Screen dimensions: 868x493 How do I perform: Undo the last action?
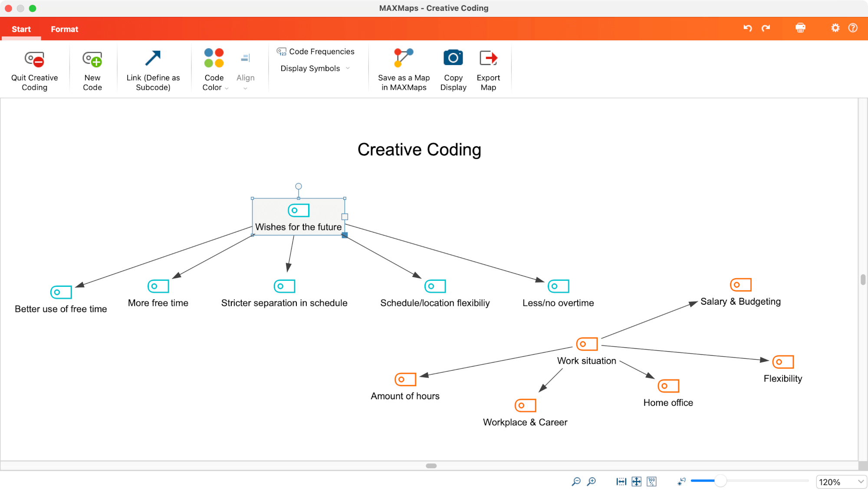pos(747,28)
